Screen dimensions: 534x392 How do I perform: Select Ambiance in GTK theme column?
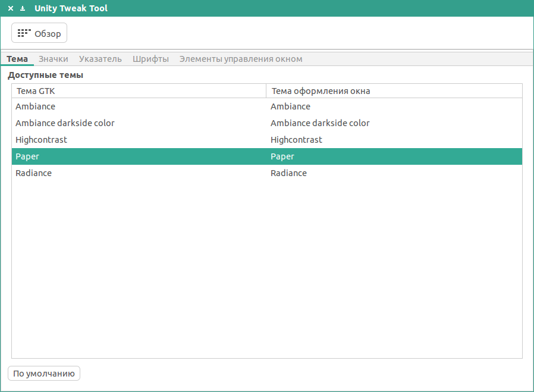coord(36,106)
